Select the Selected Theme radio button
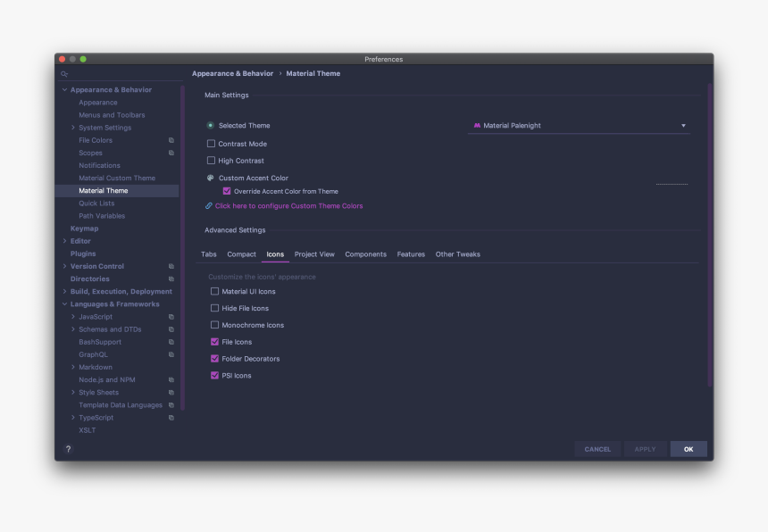This screenshot has width=768, height=532. point(211,126)
